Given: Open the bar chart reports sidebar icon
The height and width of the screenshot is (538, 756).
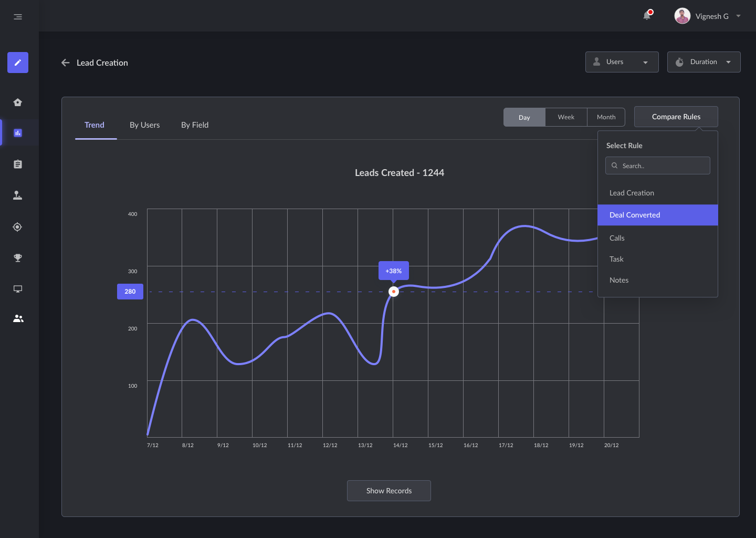Looking at the screenshot, I should pyautogui.click(x=18, y=133).
